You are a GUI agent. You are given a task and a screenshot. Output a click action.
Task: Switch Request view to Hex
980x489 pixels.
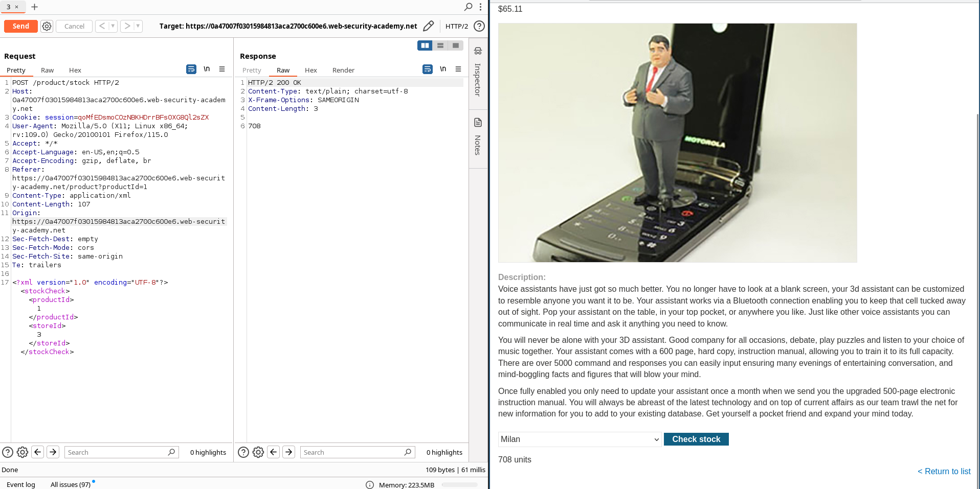pyautogui.click(x=75, y=70)
